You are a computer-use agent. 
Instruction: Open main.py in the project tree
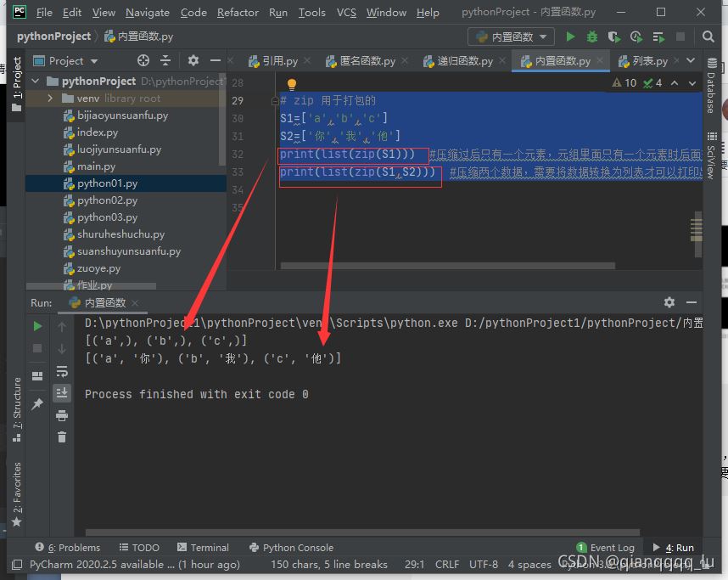tap(96, 166)
